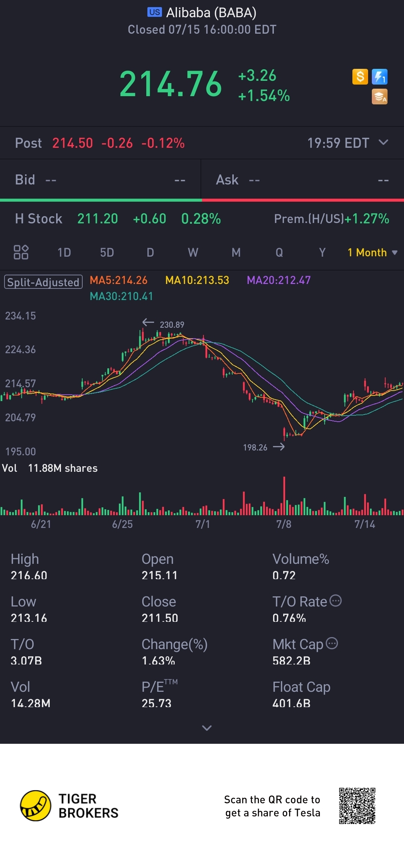Select the D daily chart tab
The width and height of the screenshot is (404, 868).
(x=150, y=253)
